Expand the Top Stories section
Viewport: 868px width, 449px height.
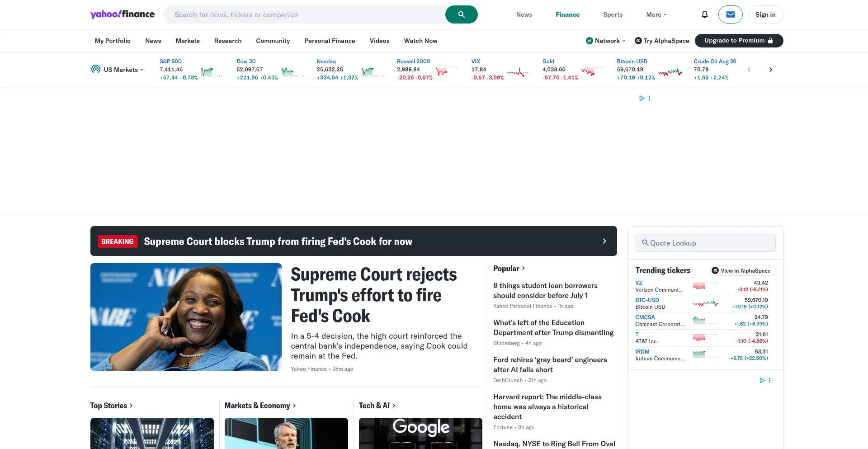[112, 406]
